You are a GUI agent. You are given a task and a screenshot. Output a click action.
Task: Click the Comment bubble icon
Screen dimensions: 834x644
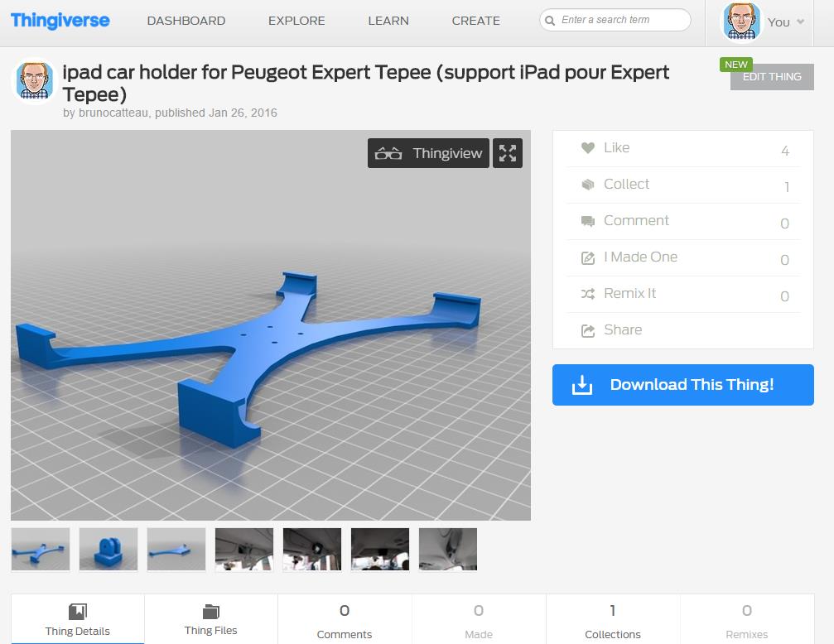[x=588, y=221]
